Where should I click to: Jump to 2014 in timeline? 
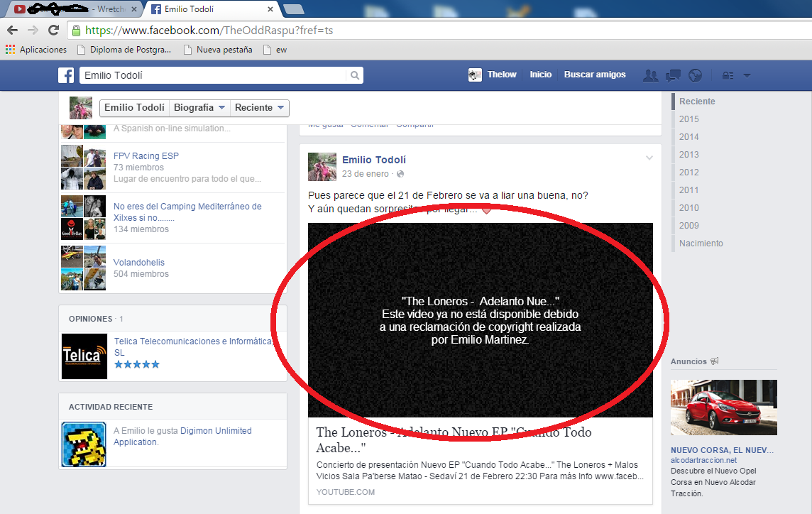pyautogui.click(x=688, y=137)
